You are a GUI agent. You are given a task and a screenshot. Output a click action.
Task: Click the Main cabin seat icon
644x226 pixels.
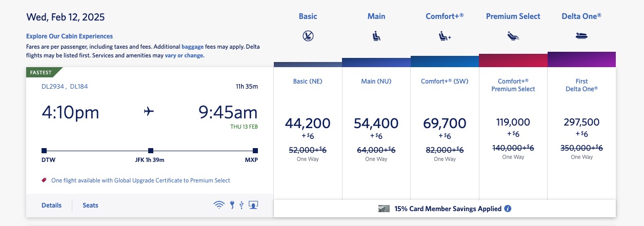(x=376, y=36)
